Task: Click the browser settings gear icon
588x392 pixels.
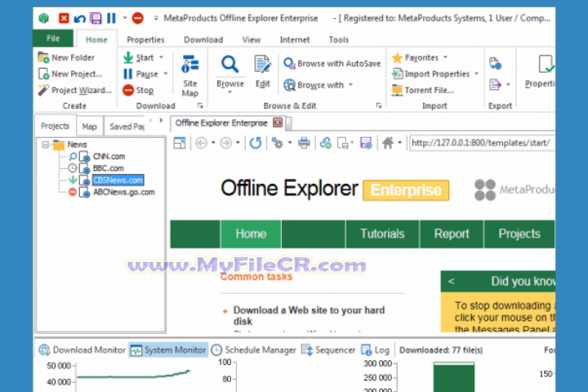Action: click(278, 143)
